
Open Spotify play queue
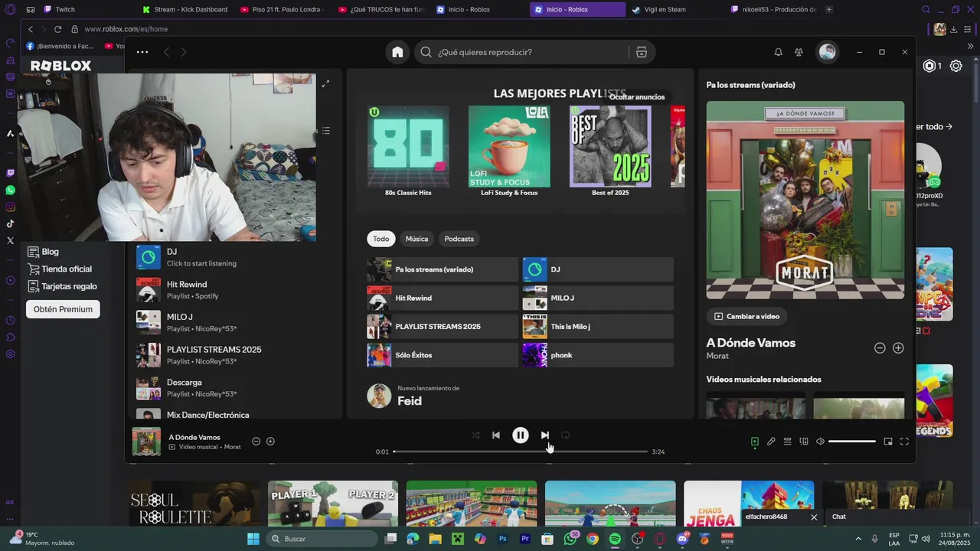point(787,442)
